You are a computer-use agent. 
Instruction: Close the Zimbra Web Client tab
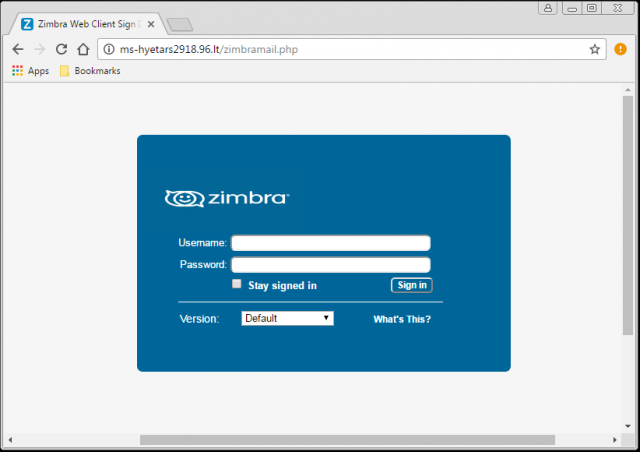(x=151, y=24)
